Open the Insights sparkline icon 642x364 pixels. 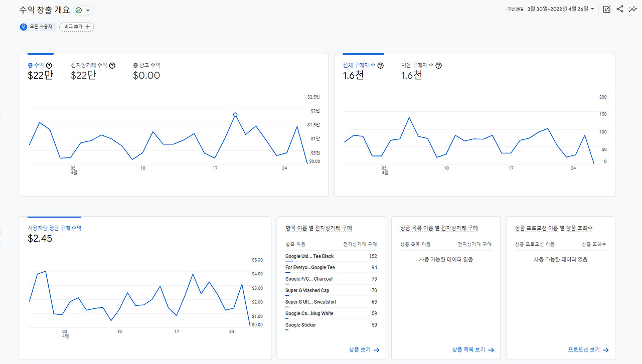tap(633, 9)
